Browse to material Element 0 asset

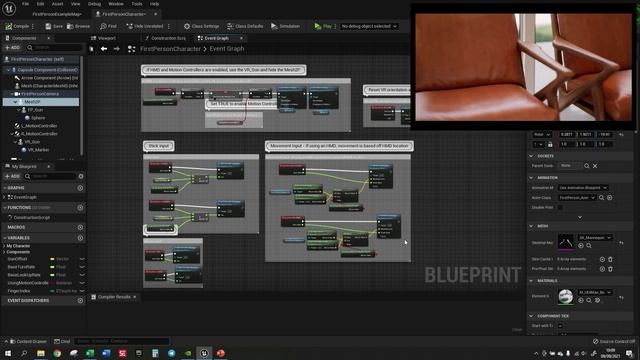[x=589, y=300]
